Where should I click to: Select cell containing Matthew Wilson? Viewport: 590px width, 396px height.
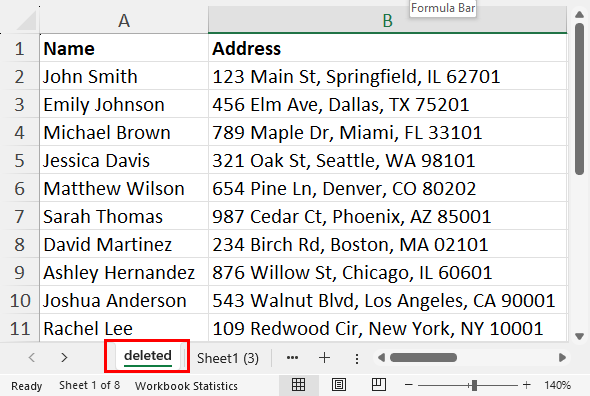coord(124,188)
